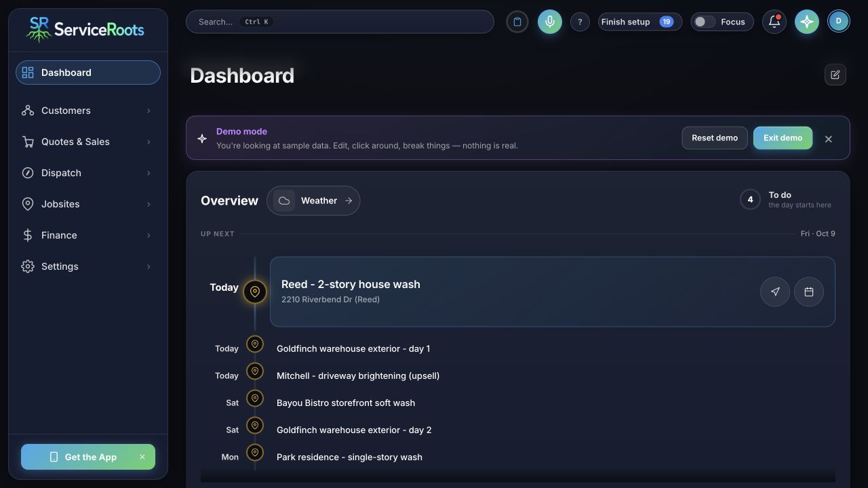Open Reed - 2-story house wash job
The width and height of the screenshot is (868, 488).
coord(553,291)
